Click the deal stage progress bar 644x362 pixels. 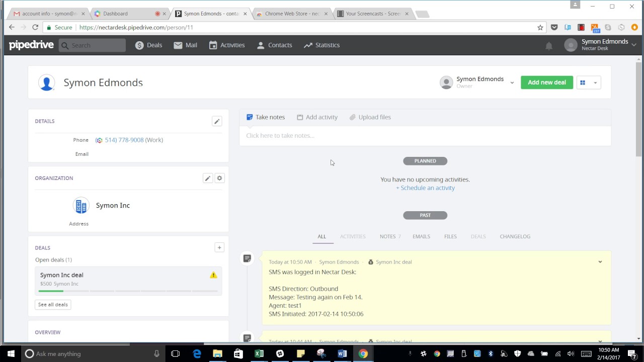(x=128, y=291)
